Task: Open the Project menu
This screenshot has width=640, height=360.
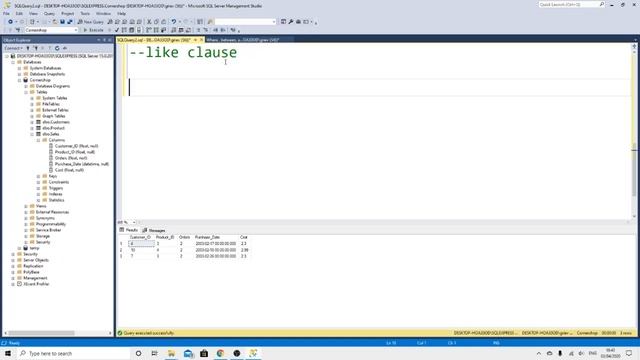Action: click(x=68, y=13)
